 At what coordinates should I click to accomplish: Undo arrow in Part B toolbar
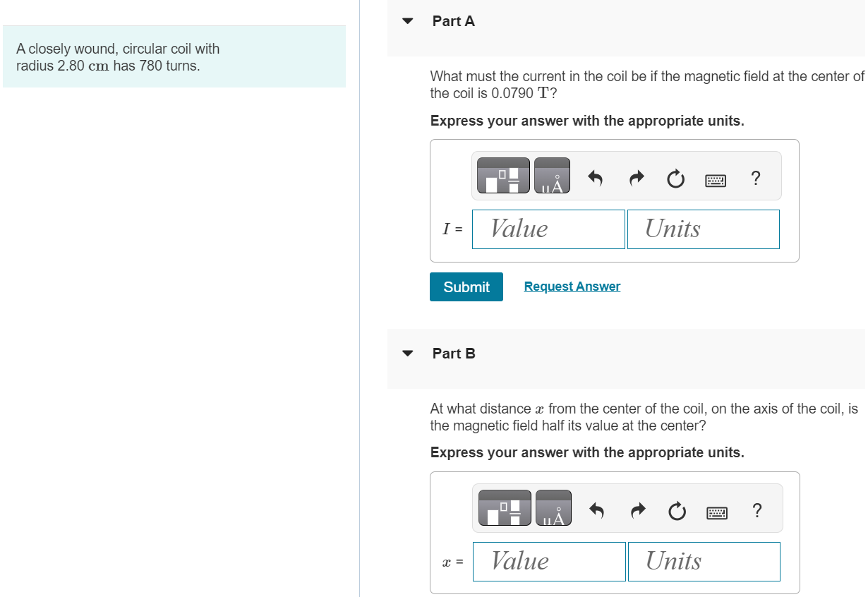point(597,511)
